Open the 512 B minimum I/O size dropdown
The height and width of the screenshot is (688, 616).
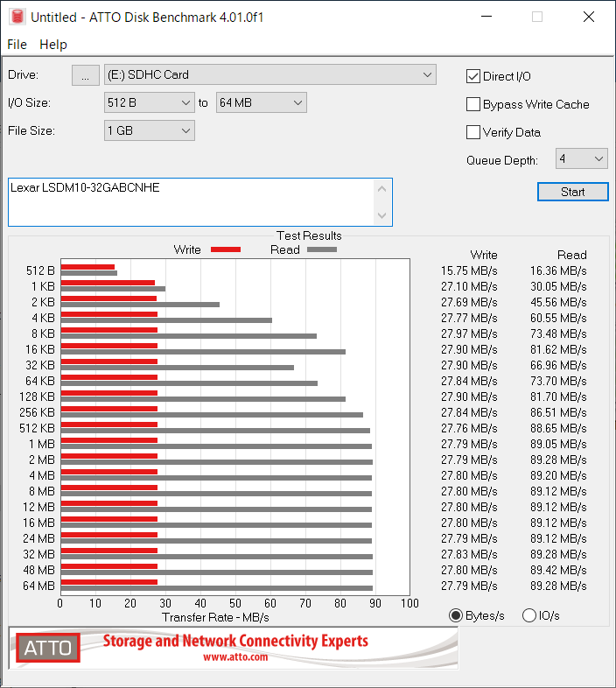click(x=150, y=102)
